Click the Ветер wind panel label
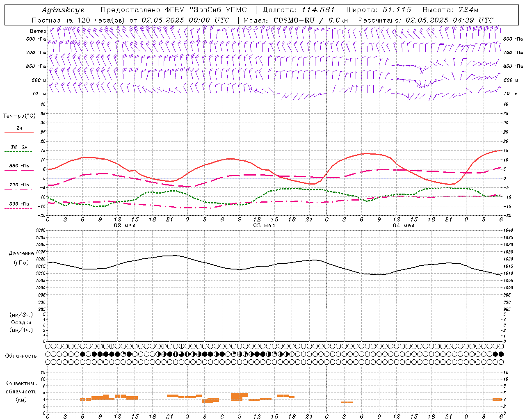 38,31
